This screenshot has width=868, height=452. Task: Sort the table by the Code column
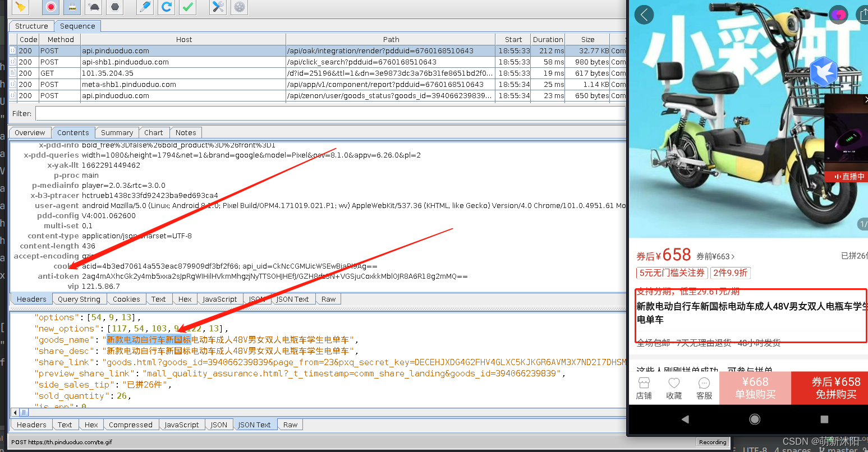[28, 39]
